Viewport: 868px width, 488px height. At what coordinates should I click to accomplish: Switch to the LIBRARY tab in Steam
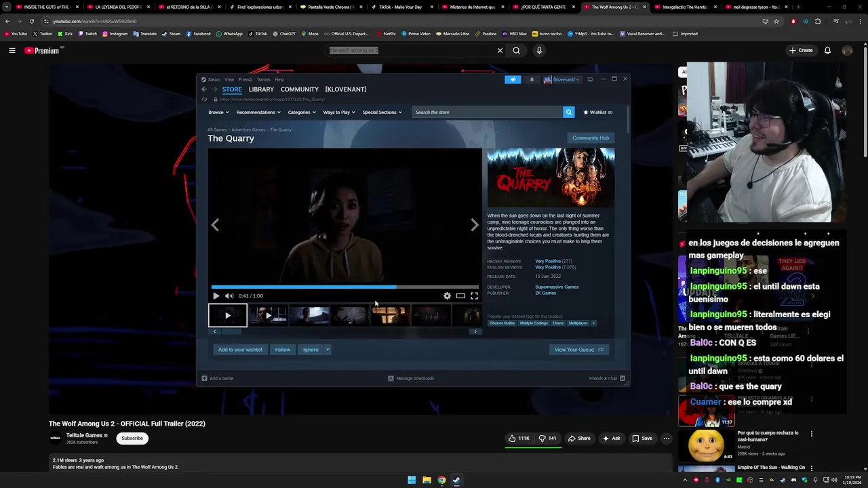pos(261,89)
